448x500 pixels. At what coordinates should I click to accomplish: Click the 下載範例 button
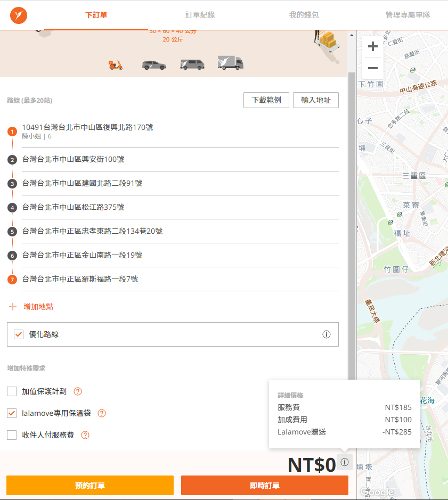pyautogui.click(x=266, y=100)
